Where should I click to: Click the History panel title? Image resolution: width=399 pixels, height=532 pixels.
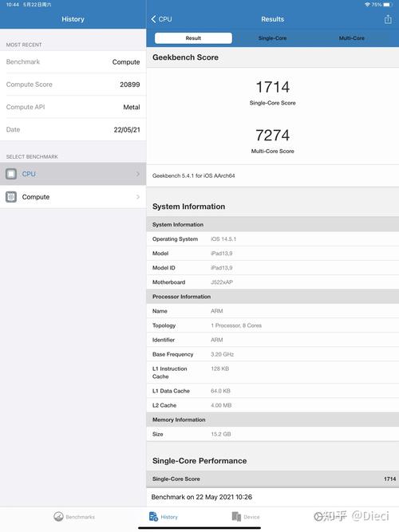coord(73,19)
